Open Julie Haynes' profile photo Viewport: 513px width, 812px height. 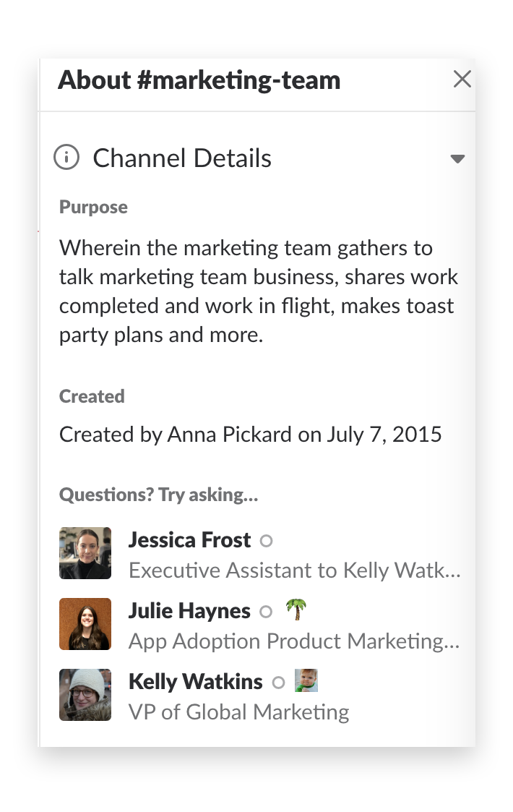(85, 623)
